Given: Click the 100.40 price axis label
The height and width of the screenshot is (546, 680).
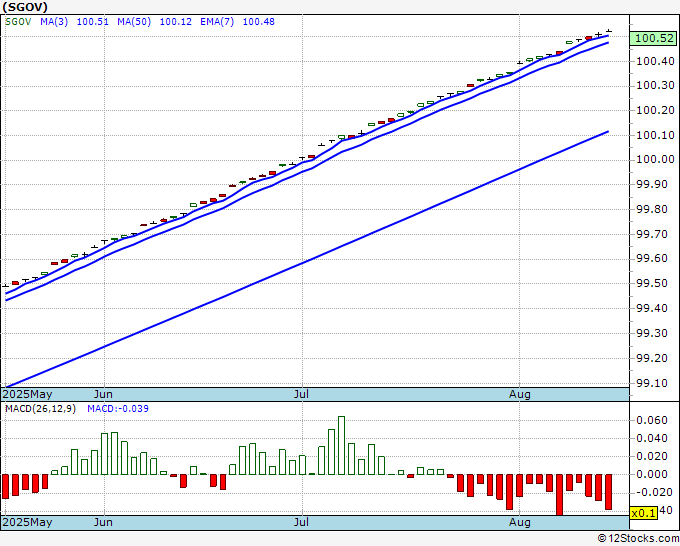Looking at the screenshot, I should [x=655, y=62].
